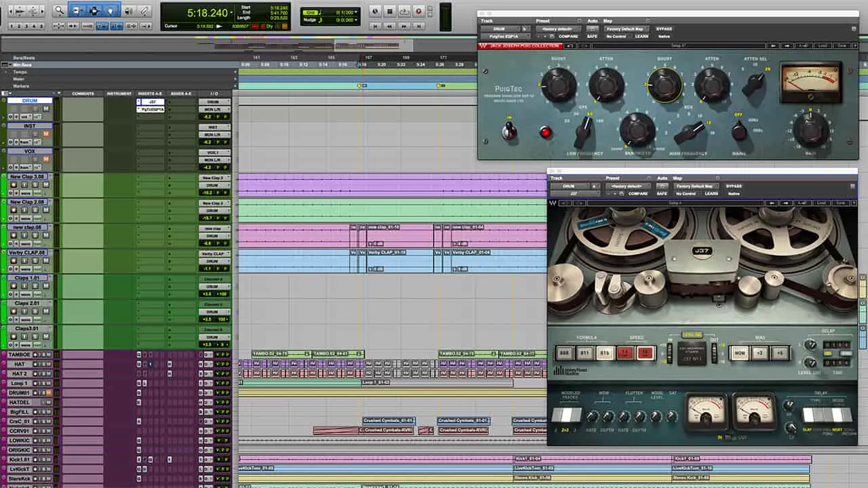
Task: Click SAFE in PuigTec plugin header
Action: 593,37
